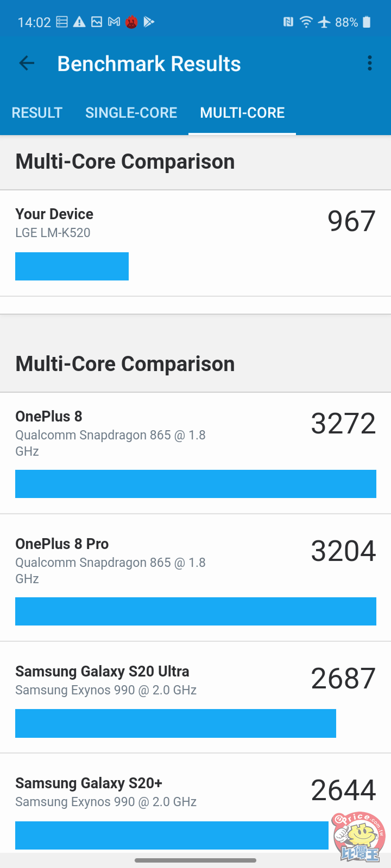
Task: Tap Your Device LGE LM-K520 row
Action: 195,243
